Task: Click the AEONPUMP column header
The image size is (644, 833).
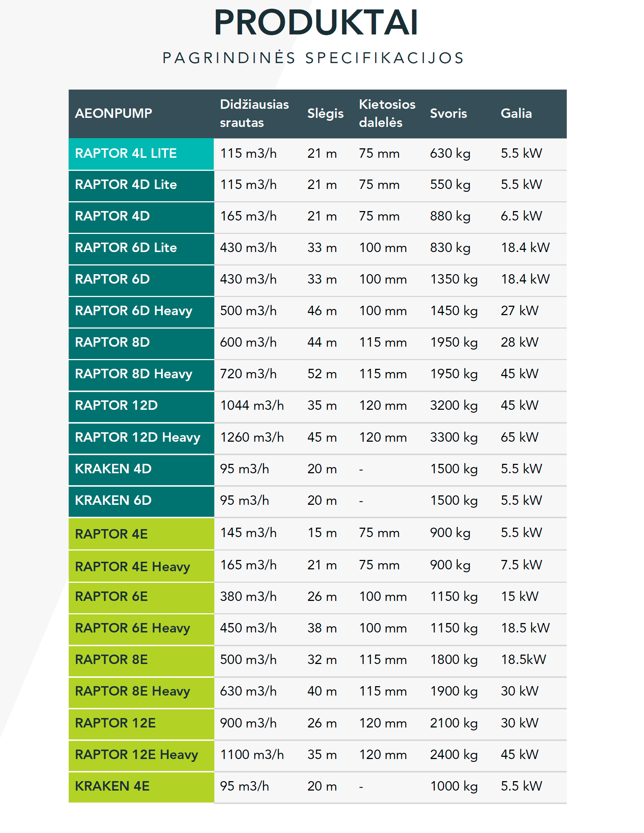Action: point(114,114)
